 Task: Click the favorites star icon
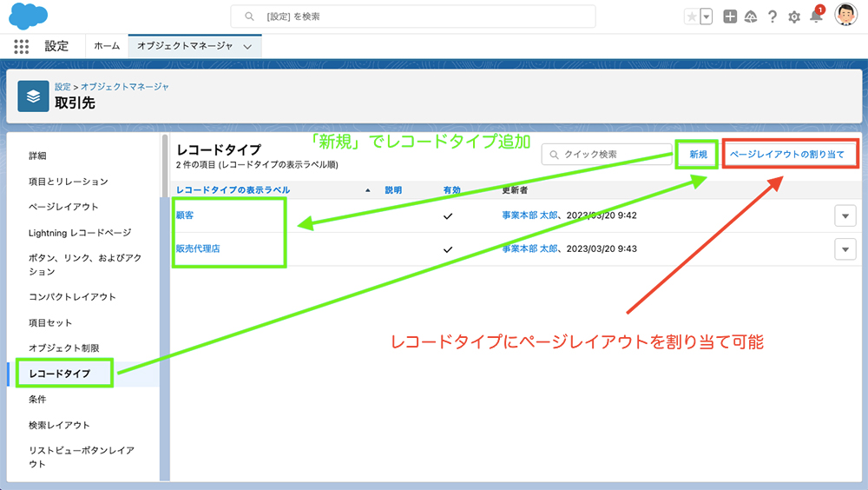[692, 17]
